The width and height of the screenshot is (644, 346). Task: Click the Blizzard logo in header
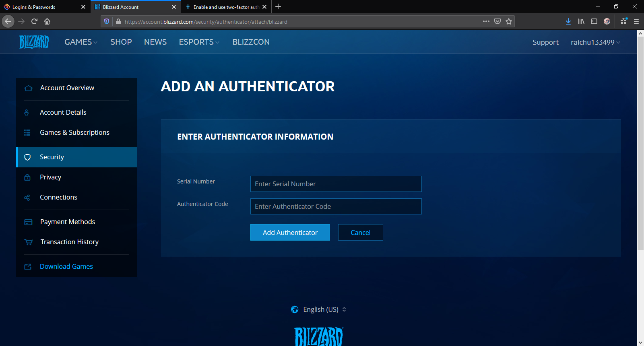click(34, 42)
